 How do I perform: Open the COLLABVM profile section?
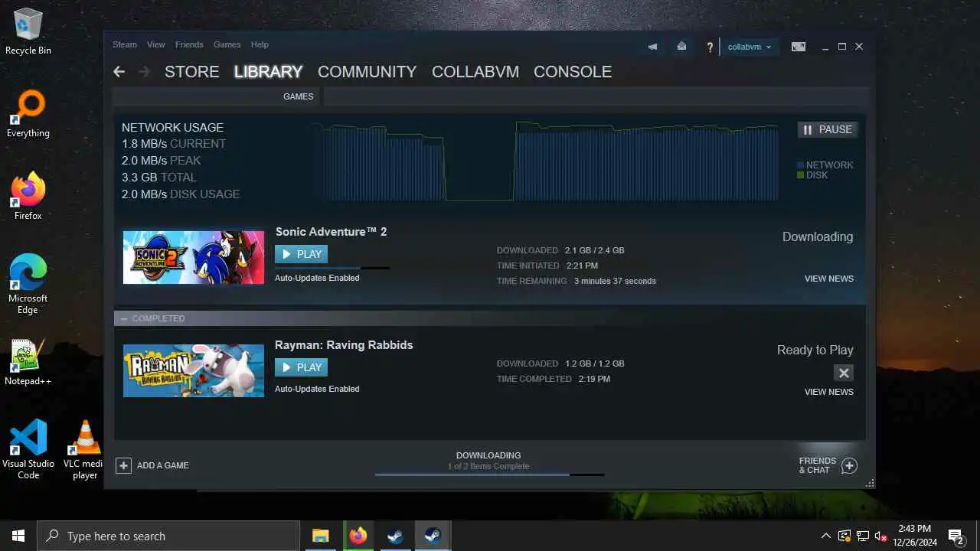click(475, 72)
